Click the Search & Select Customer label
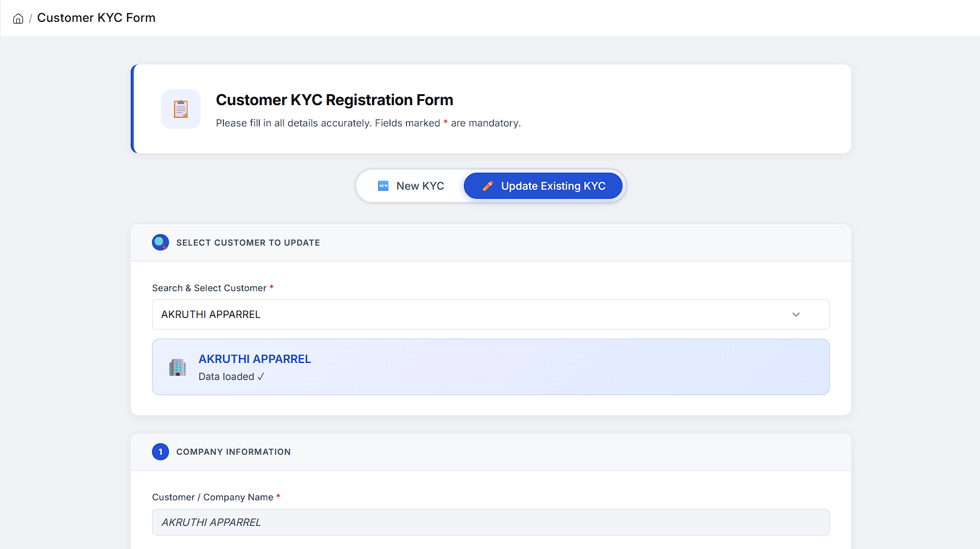Image resolution: width=980 pixels, height=549 pixels. tap(213, 288)
